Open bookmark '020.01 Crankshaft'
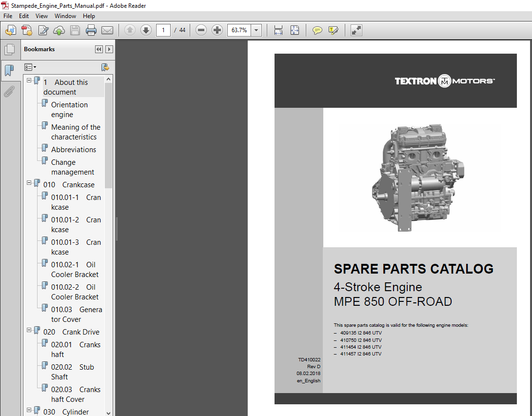The image size is (532, 416). click(76, 350)
